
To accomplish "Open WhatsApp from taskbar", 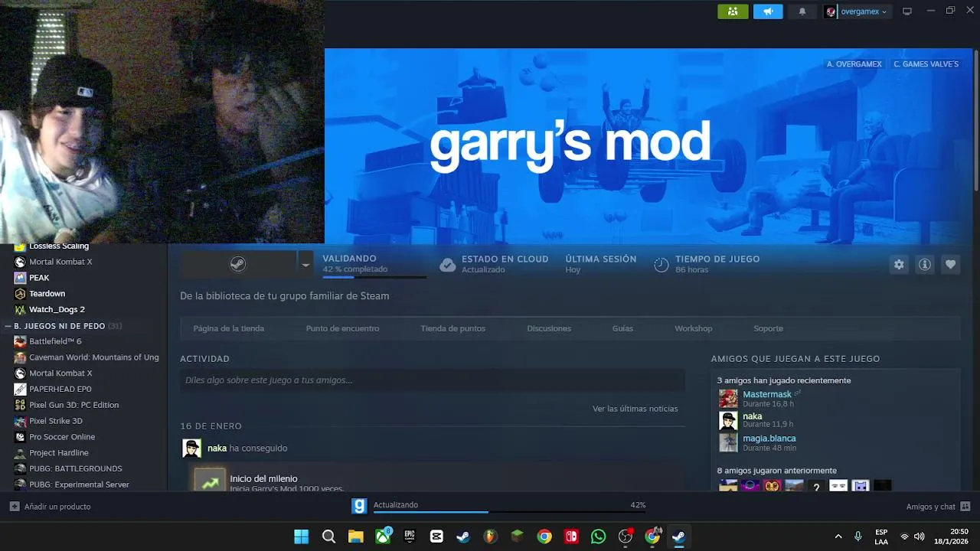I will coord(598,536).
